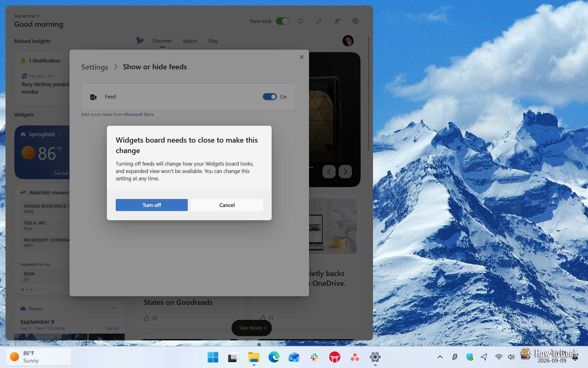
Task: Click the first carousel page dot
Action: [x=22, y=289]
